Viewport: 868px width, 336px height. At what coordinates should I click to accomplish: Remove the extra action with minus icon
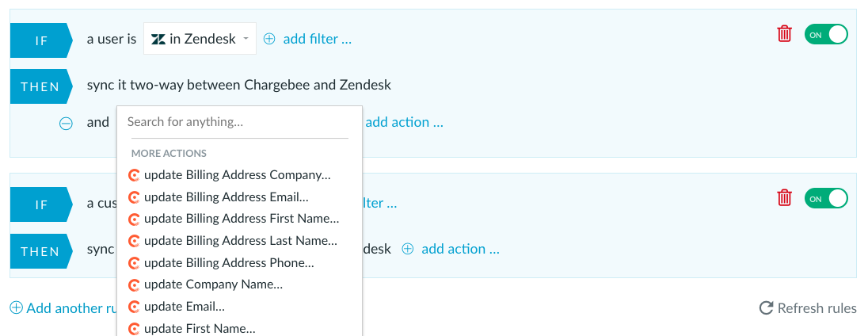[66, 123]
